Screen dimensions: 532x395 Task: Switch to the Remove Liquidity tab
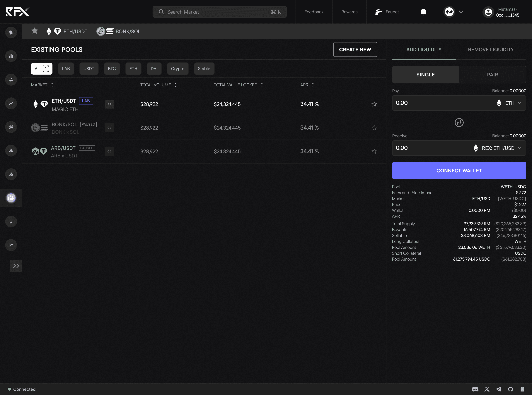(491, 49)
